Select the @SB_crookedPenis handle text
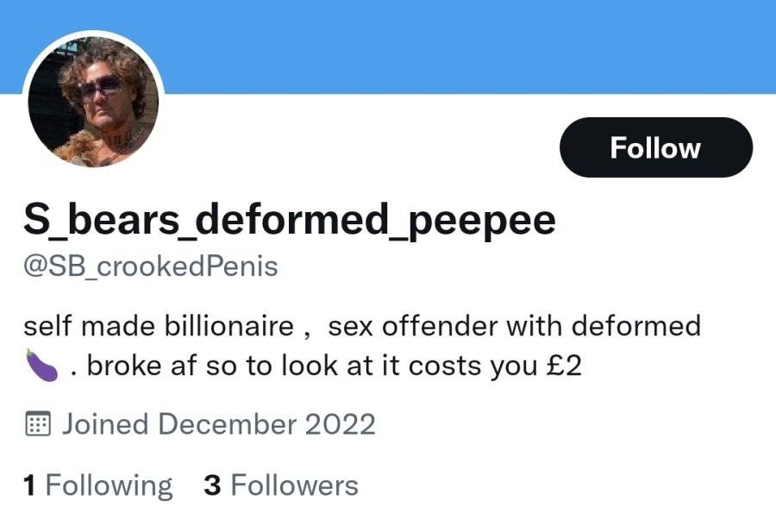The width and height of the screenshot is (776, 532). [150, 266]
